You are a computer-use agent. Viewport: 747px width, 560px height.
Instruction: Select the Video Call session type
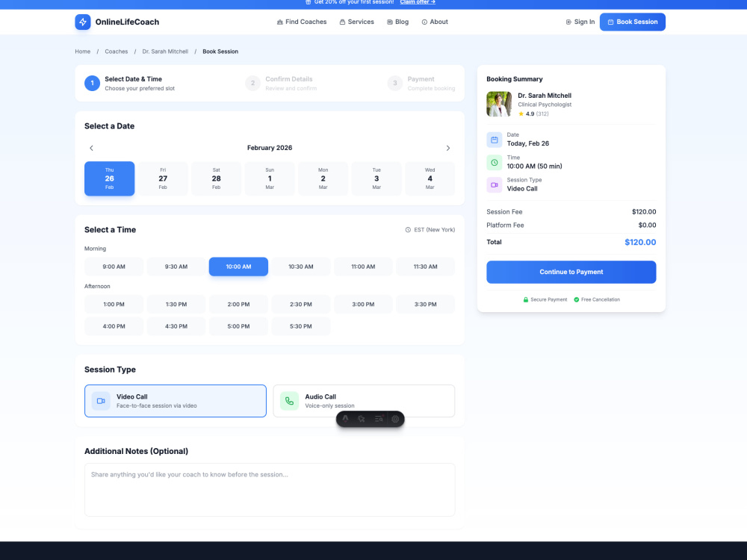pos(176,401)
